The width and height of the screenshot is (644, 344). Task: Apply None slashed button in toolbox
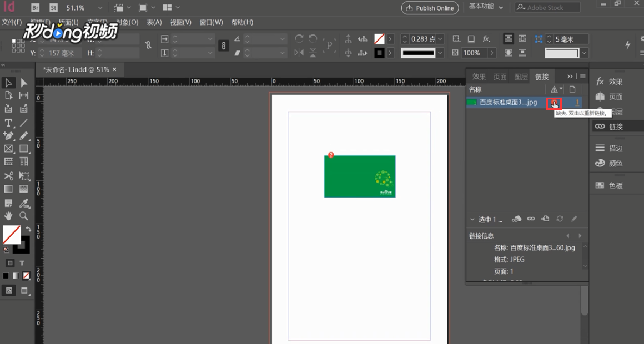click(x=26, y=276)
